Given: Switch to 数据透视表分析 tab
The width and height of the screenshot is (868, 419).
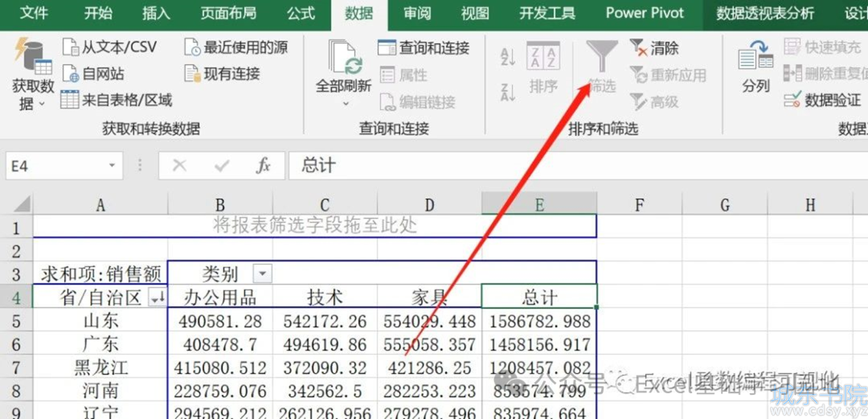Looking at the screenshot, I should tap(765, 14).
